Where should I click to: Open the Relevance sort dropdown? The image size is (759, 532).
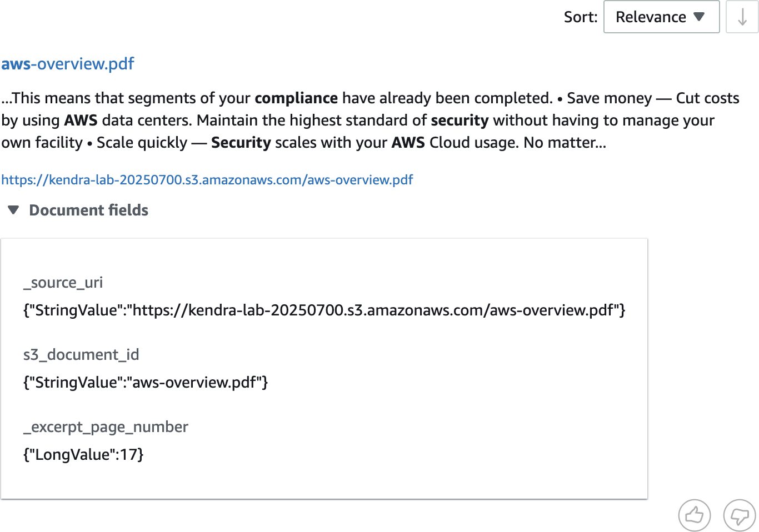click(x=661, y=17)
